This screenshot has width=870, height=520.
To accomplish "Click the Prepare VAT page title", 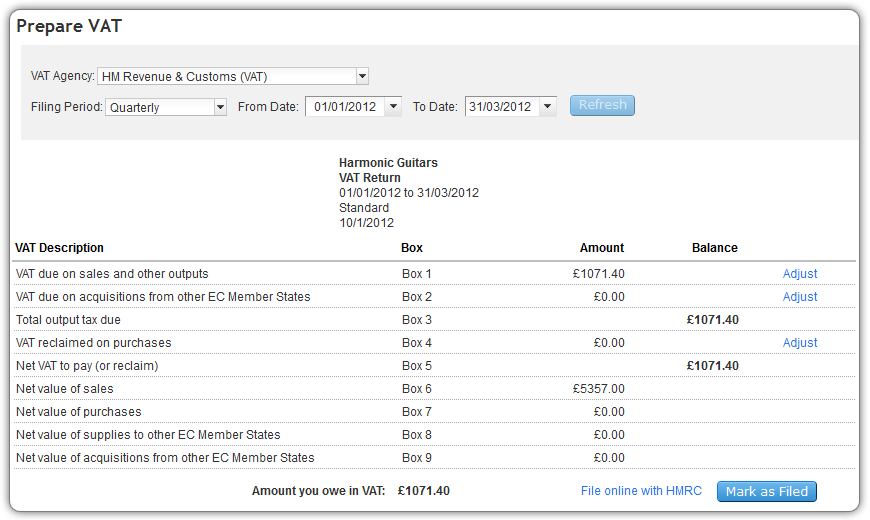I will [x=69, y=26].
